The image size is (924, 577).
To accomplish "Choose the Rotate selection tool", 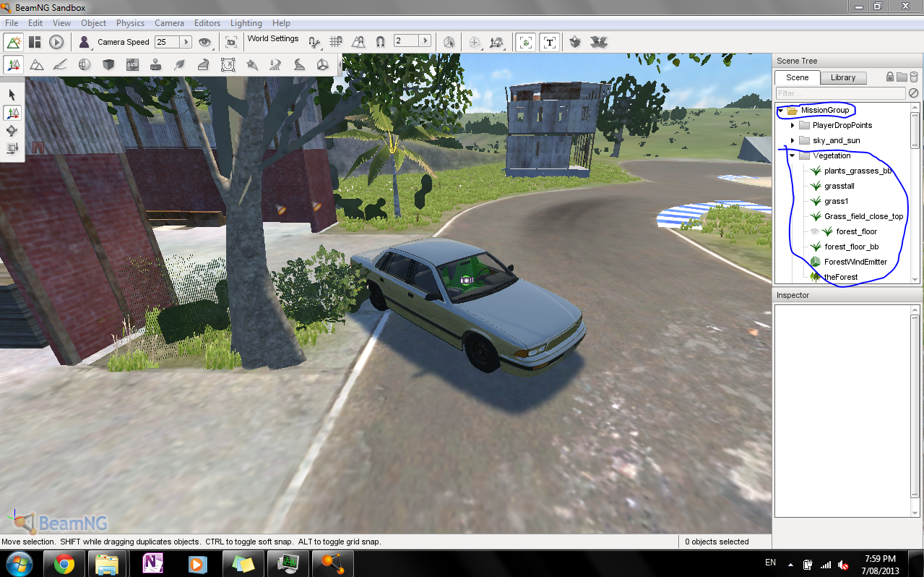I will click(12, 131).
